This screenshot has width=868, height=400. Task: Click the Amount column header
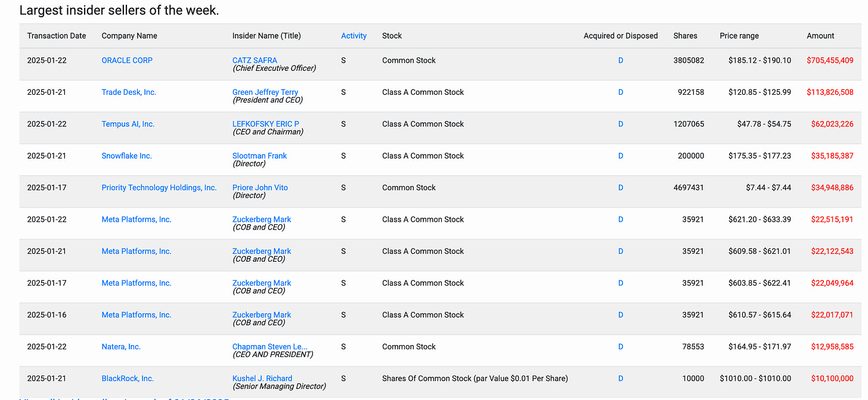(820, 36)
